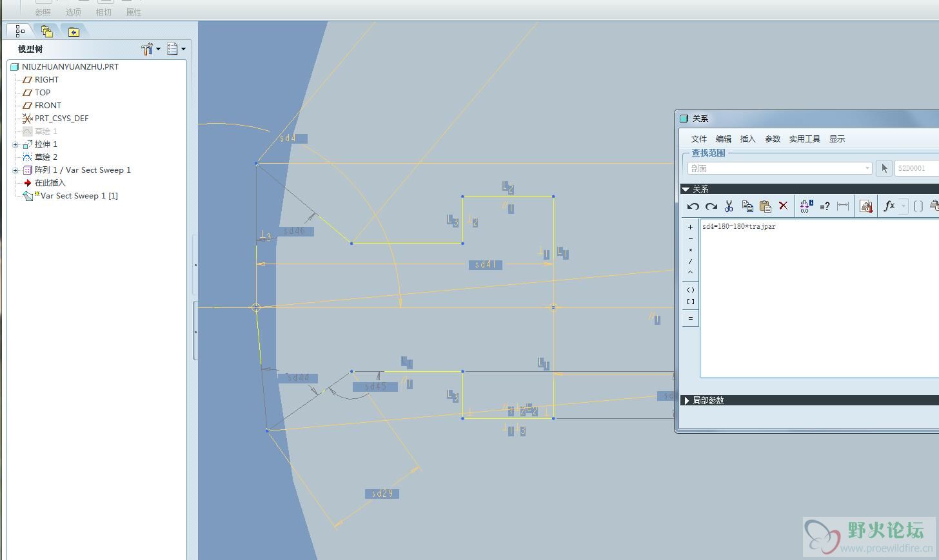Viewport: 939px width, 560px height.
Task: Insert square brackets [ ] from side palette
Action: point(691,302)
